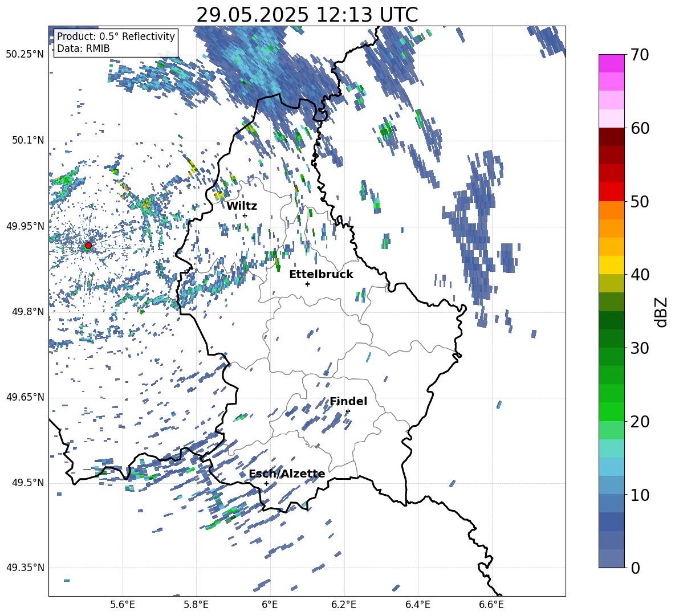Viewport: 675px width, 616px height.
Task: Click the 5.6°E longitude label
Action: (x=123, y=605)
